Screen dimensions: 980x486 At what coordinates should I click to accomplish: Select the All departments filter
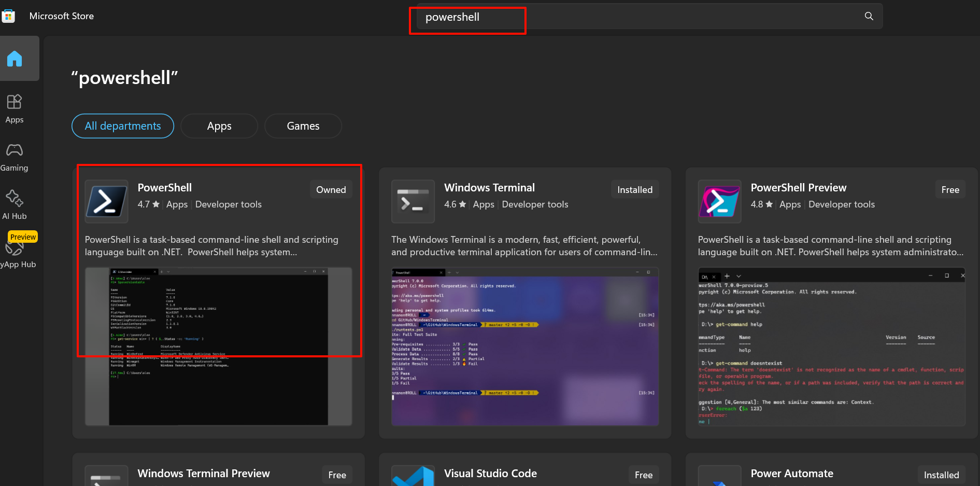tap(123, 126)
